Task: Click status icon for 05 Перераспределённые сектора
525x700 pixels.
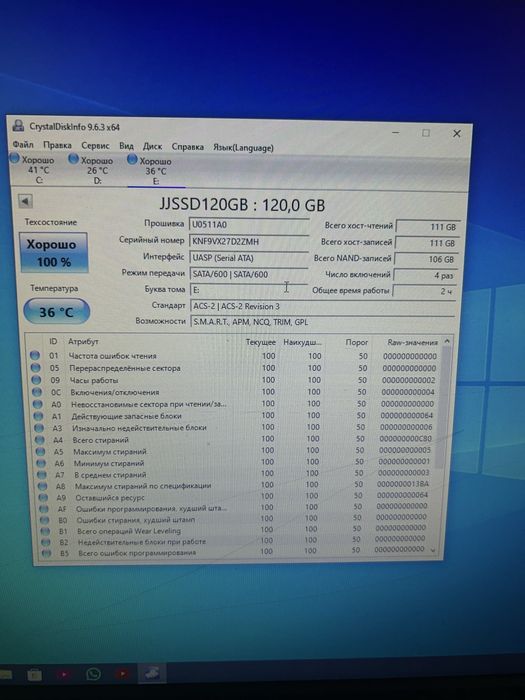Action: click(36, 367)
